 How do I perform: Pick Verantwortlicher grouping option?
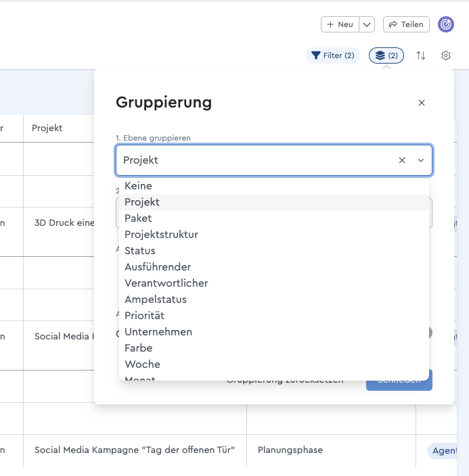tap(274, 283)
